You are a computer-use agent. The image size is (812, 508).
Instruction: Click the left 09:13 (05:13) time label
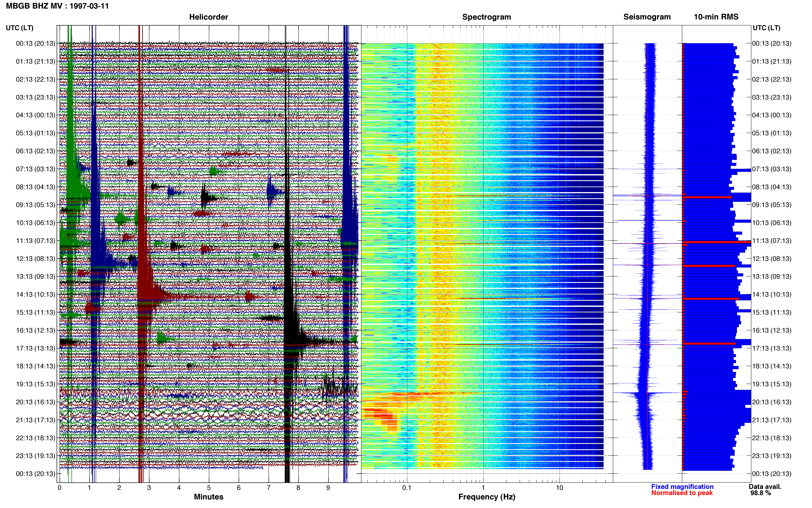pos(36,205)
